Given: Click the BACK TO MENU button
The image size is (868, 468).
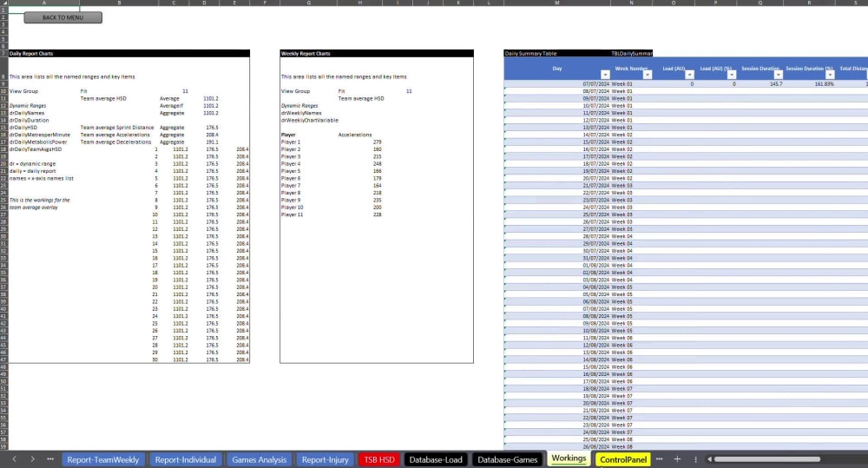Looking at the screenshot, I should click(x=63, y=17).
